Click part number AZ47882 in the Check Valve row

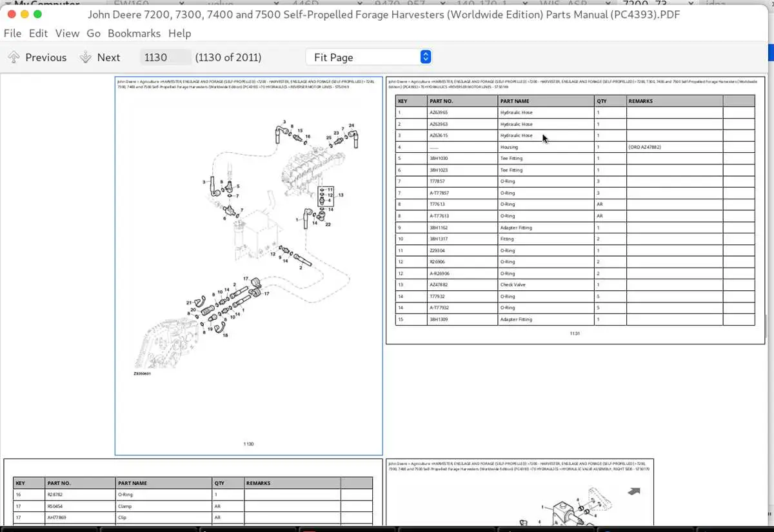click(439, 284)
